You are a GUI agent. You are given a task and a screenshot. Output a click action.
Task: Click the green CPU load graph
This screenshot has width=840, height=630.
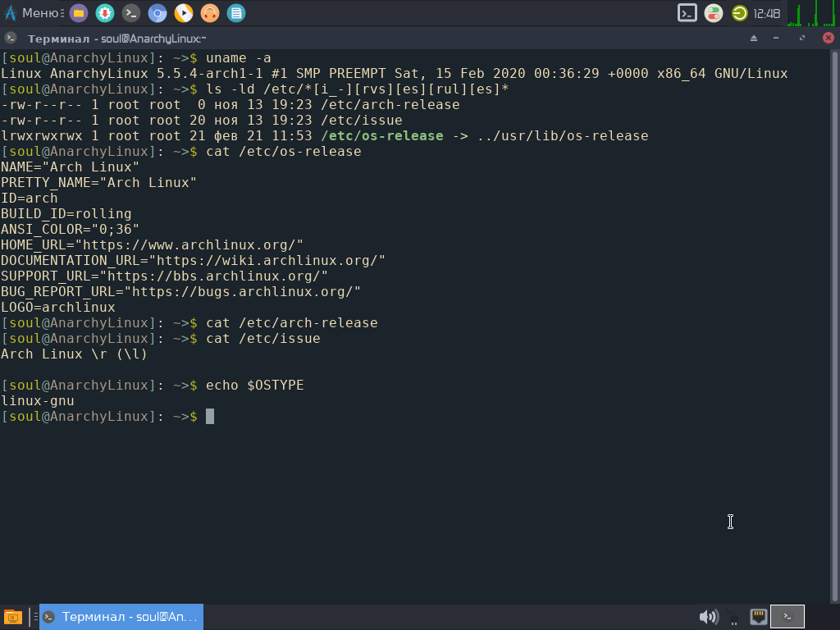point(811,13)
